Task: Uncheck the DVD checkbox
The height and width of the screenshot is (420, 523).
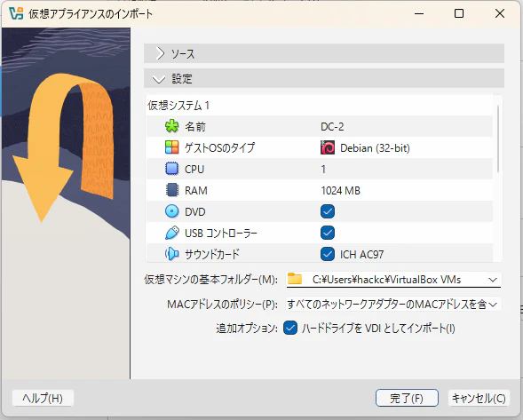Action: 328,211
